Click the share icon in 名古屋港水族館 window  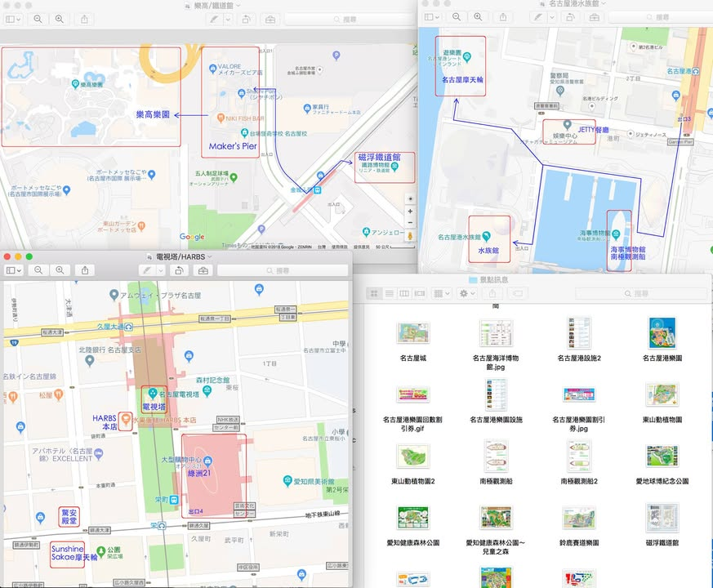(503, 16)
